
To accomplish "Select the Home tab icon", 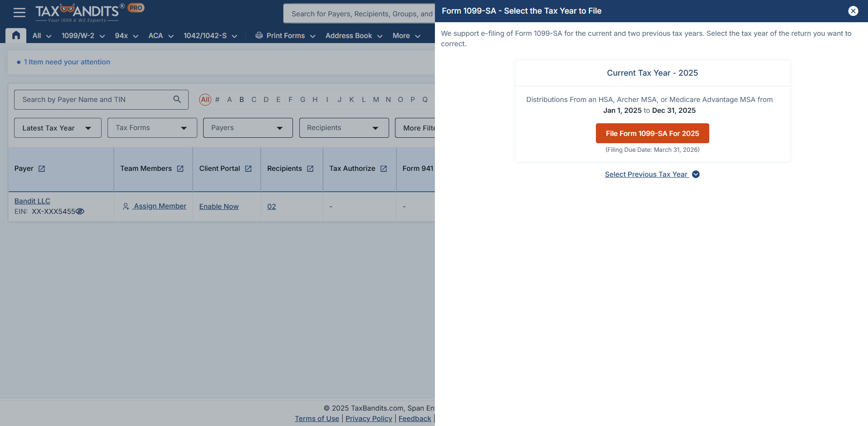I will click(x=15, y=35).
